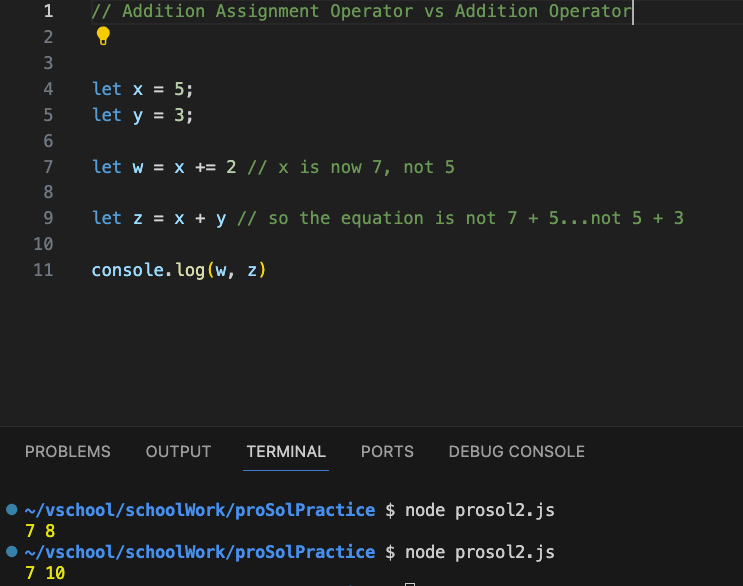Screen dimensions: 743x586
Task: Click line number 11 in the gutter
Action: pos(43,270)
